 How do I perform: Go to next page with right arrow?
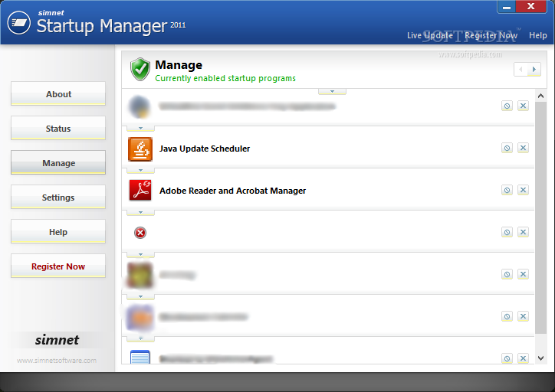point(534,69)
